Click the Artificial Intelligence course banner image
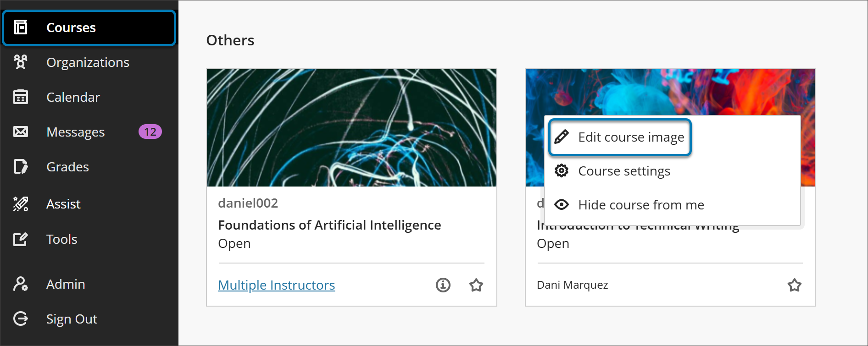 [351, 128]
